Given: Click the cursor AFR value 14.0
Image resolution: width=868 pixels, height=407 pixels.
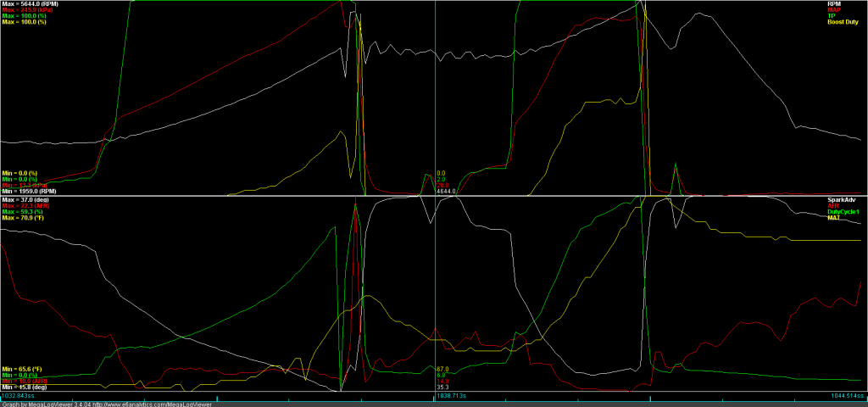Looking at the screenshot, I should [x=442, y=381].
